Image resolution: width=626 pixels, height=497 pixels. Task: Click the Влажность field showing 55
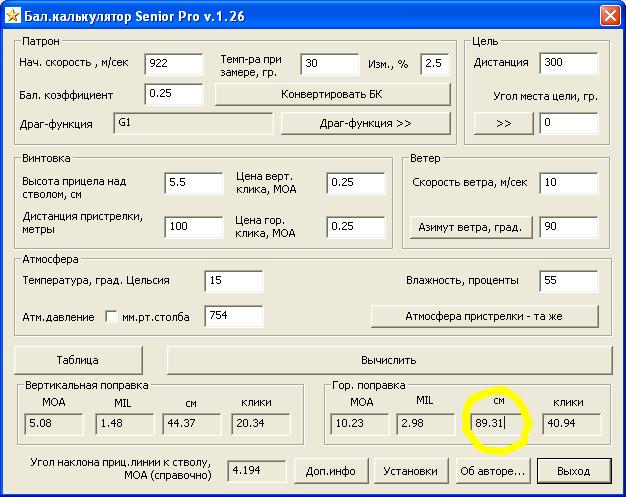pos(568,281)
